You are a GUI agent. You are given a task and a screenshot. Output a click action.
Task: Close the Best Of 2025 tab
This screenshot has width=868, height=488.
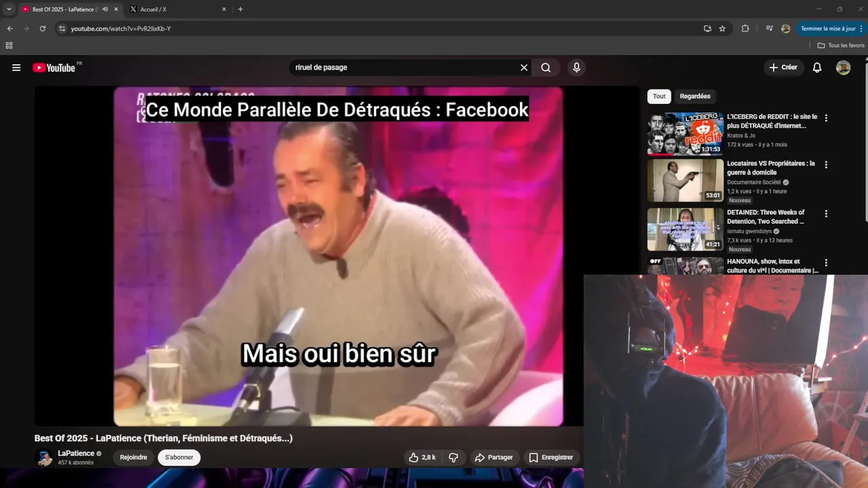(x=116, y=9)
